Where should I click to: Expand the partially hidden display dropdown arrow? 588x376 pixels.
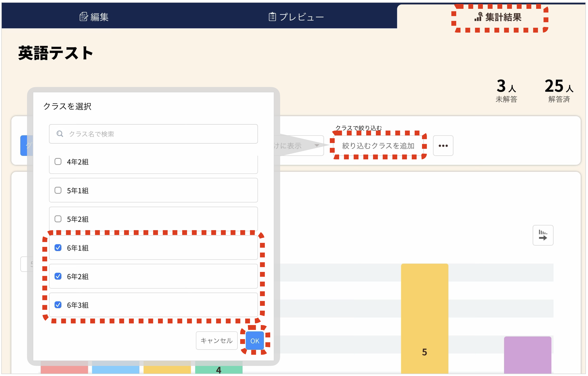[x=317, y=146]
